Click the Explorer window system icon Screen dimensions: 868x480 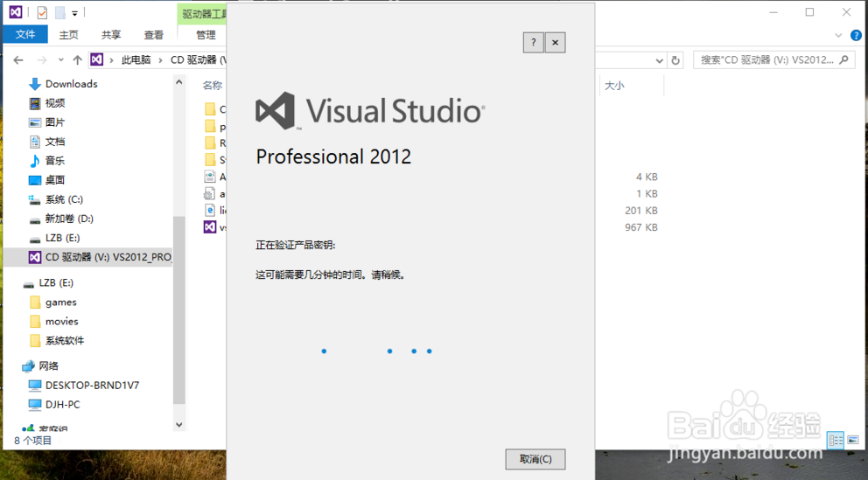(x=16, y=11)
